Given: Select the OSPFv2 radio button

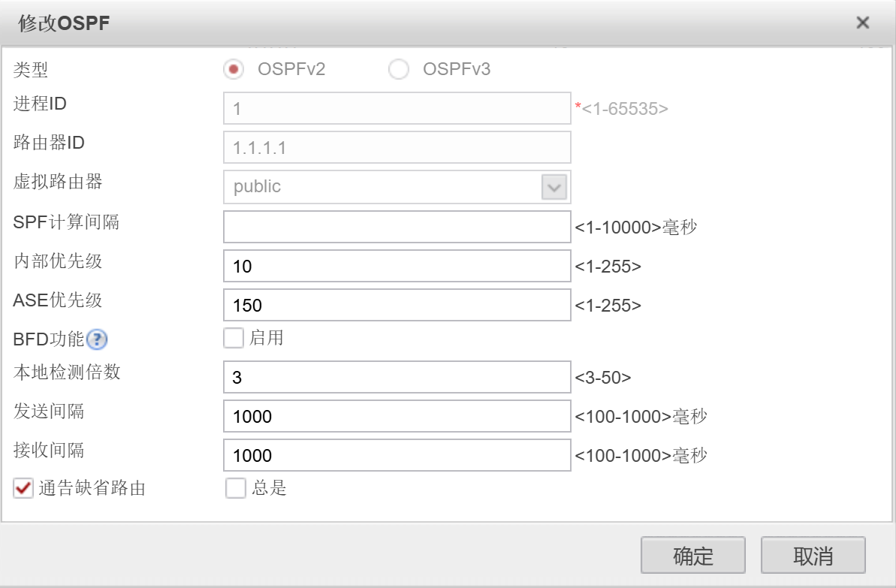Looking at the screenshot, I should pyautogui.click(x=234, y=70).
